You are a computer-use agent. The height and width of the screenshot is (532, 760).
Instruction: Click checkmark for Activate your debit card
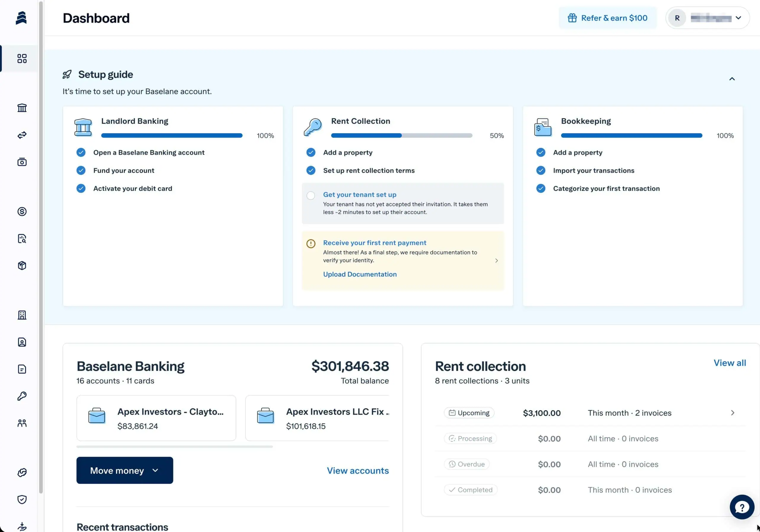click(81, 189)
